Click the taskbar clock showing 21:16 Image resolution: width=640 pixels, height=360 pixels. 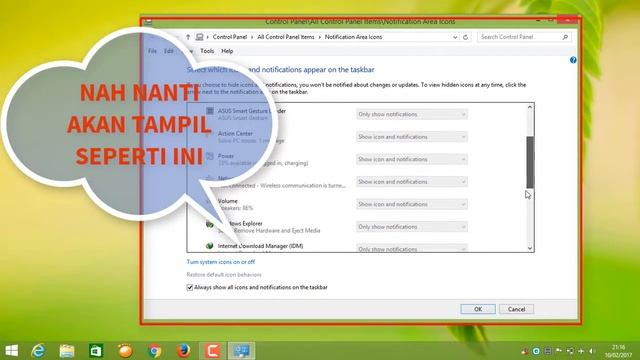pos(618,351)
